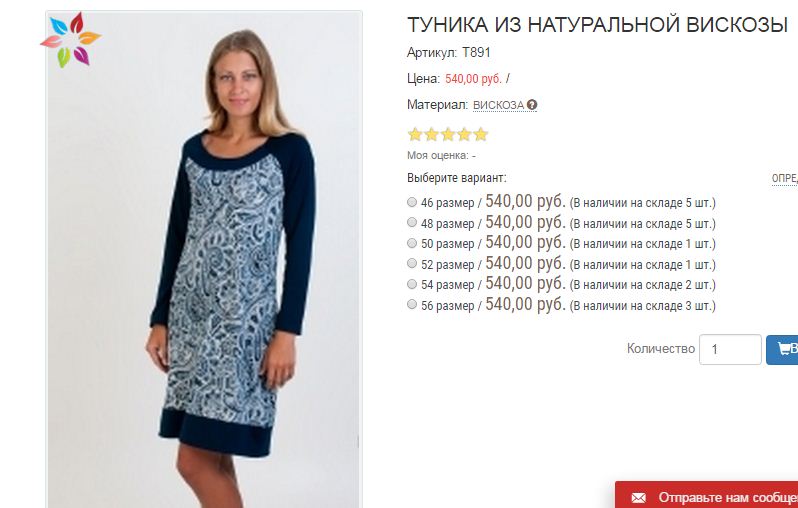Click the envelope icon in red message bar

coord(639,497)
